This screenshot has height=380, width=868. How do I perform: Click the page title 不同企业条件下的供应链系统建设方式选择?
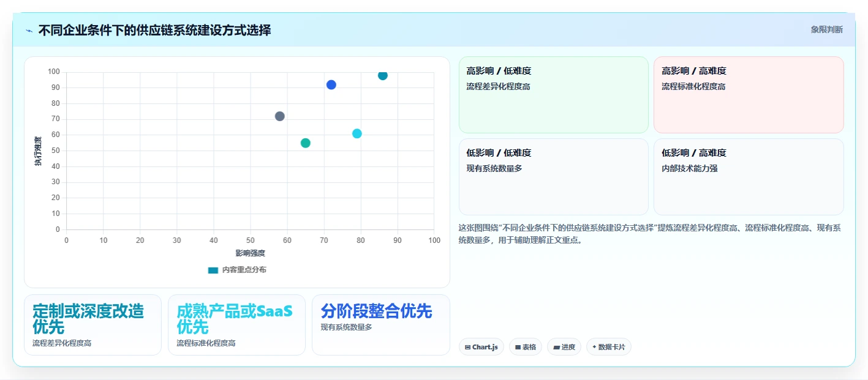(154, 30)
